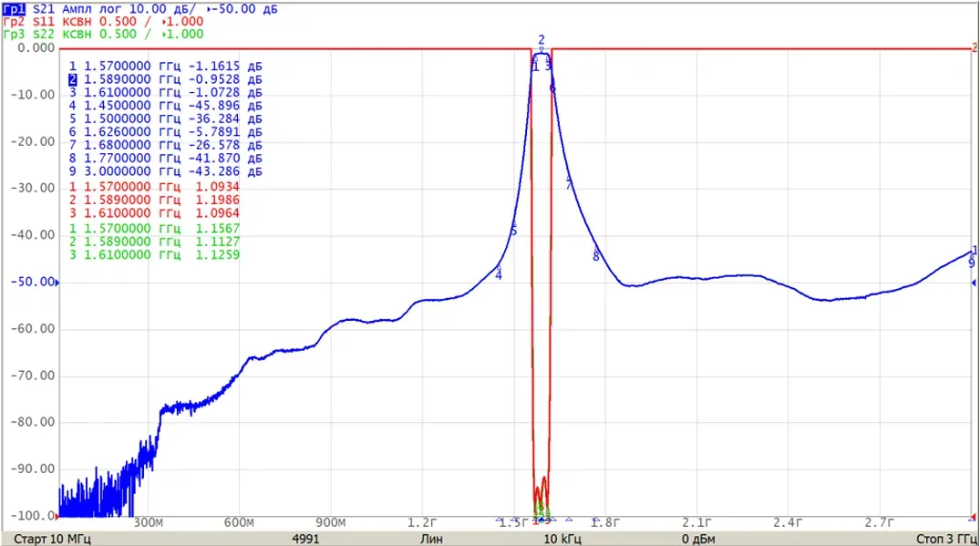
Task: Open the 10 kГц IF bandwidth setting
Action: [562, 539]
